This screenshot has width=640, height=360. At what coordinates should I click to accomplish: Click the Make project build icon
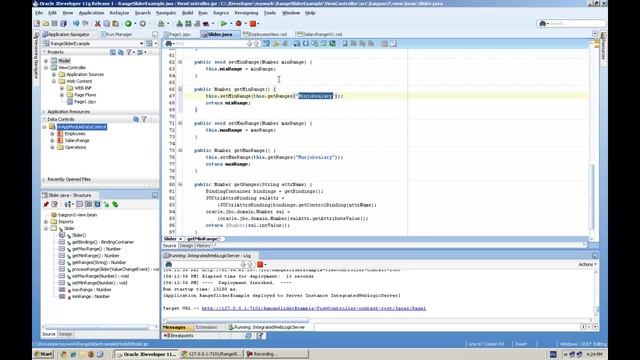tap(180, 24)
